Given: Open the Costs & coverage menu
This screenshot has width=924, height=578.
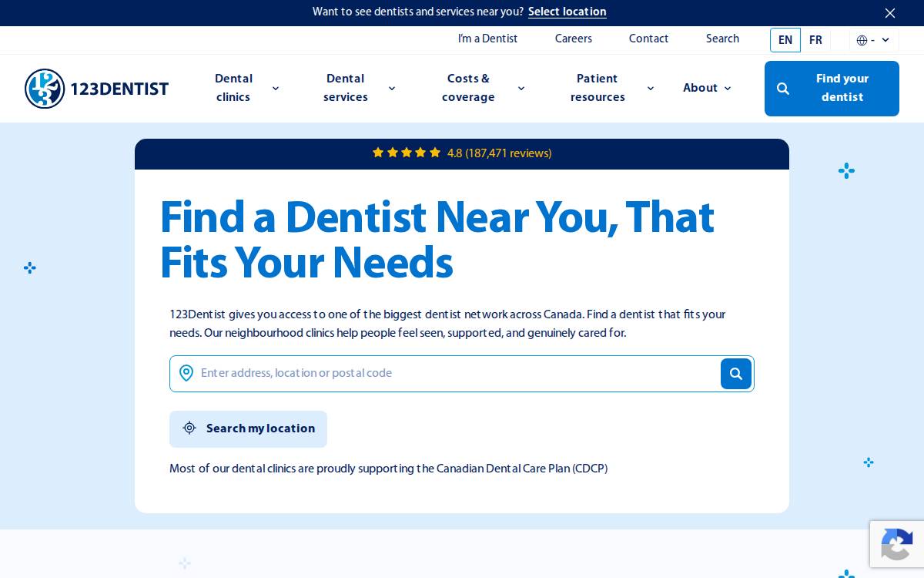Looking at the screenshot, I should pyautogui.click(x=468, y=88).
